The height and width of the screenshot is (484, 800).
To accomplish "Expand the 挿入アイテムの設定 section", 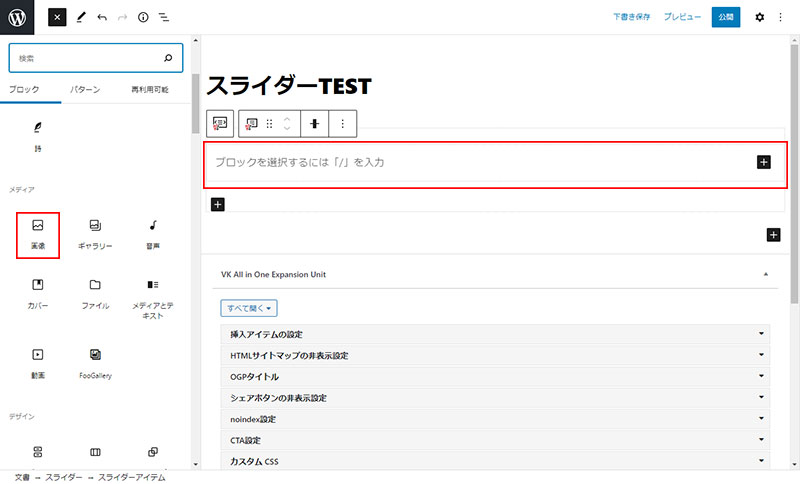I will 495,334.
